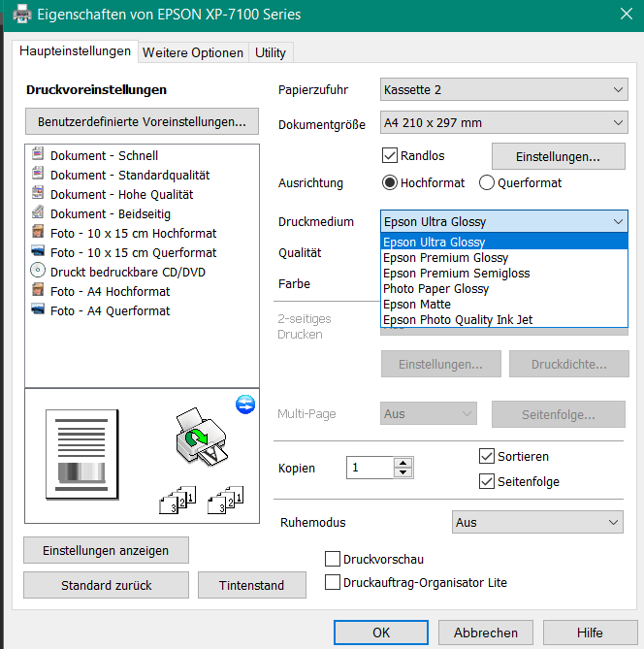
Task: Choose Epson Matte in the list
Action: click(503, 305)
